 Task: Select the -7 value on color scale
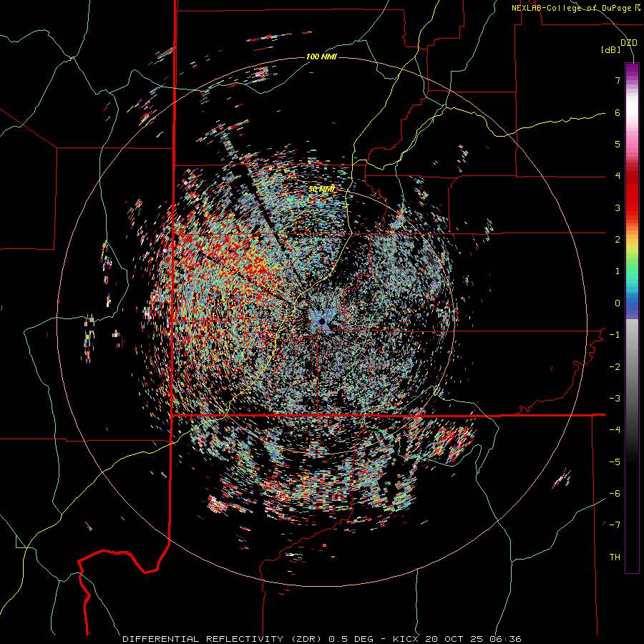tap(615, 525)
